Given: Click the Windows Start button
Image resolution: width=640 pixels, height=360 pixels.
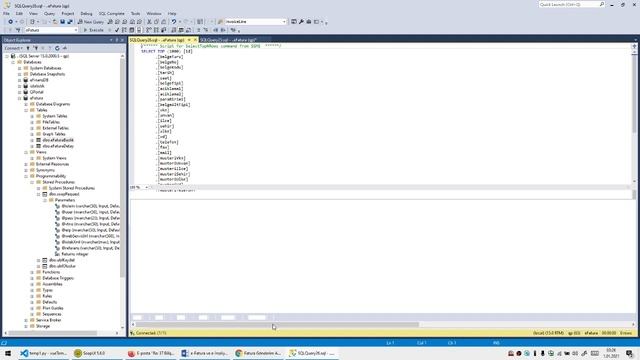Looking at the screenshot, I should tap(7, 353).
